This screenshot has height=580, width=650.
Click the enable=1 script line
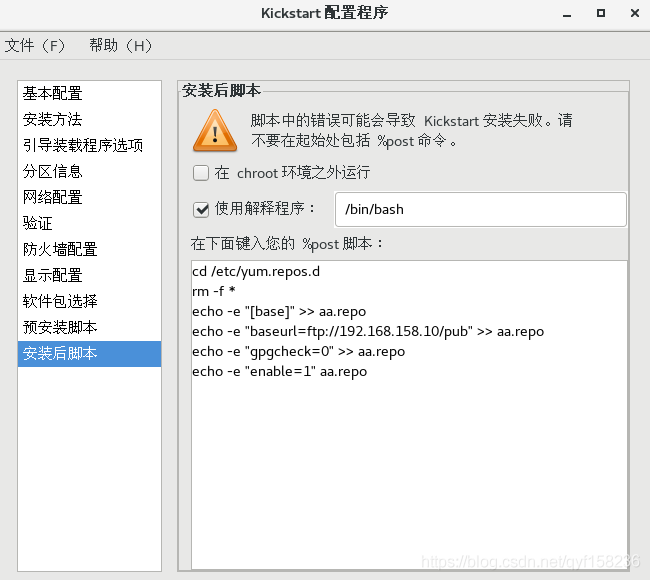pyautogui.click(x=279, y=371)
